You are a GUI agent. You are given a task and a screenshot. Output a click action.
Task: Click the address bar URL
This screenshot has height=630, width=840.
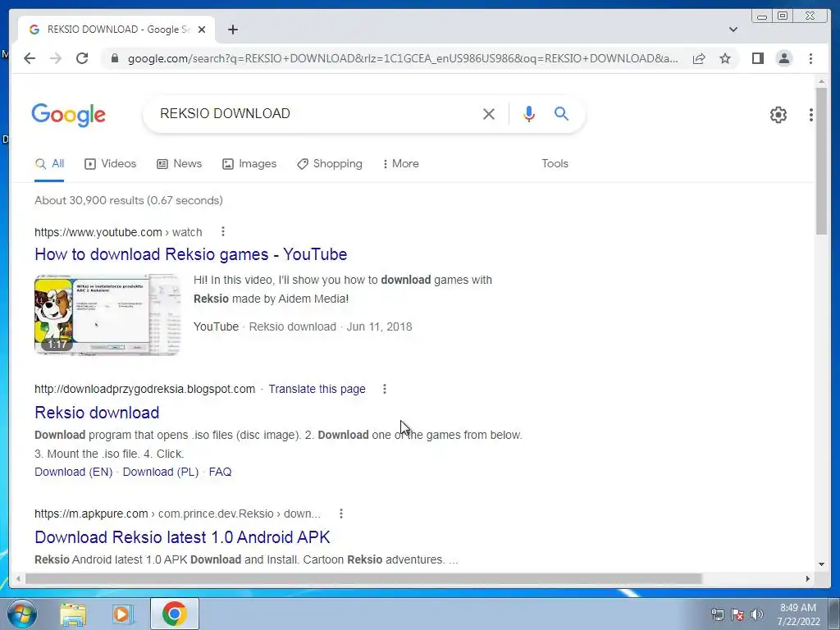pyautogui.click(x=403, y=58)
